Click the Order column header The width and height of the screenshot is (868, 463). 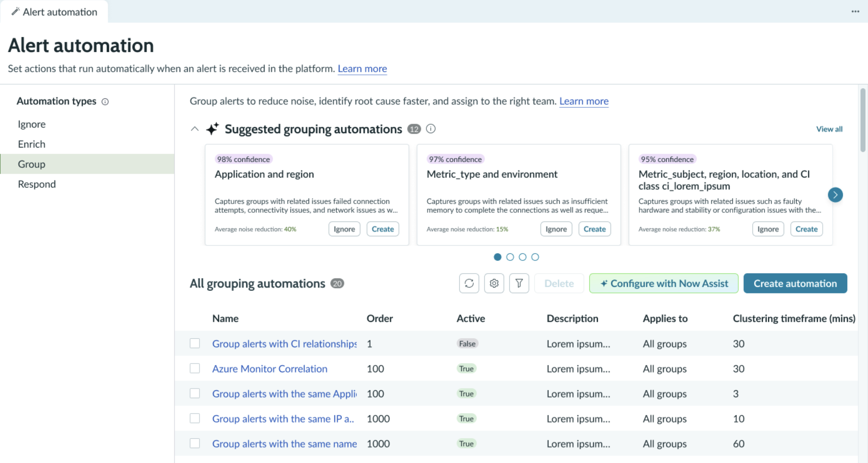click(380, 318)
